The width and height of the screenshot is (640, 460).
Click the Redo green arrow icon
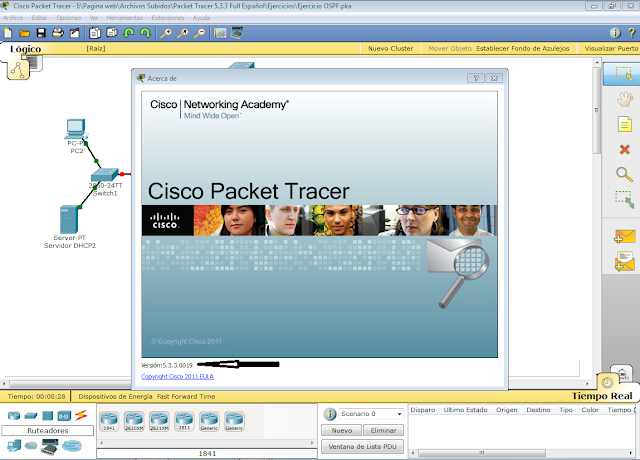(145, 33)
